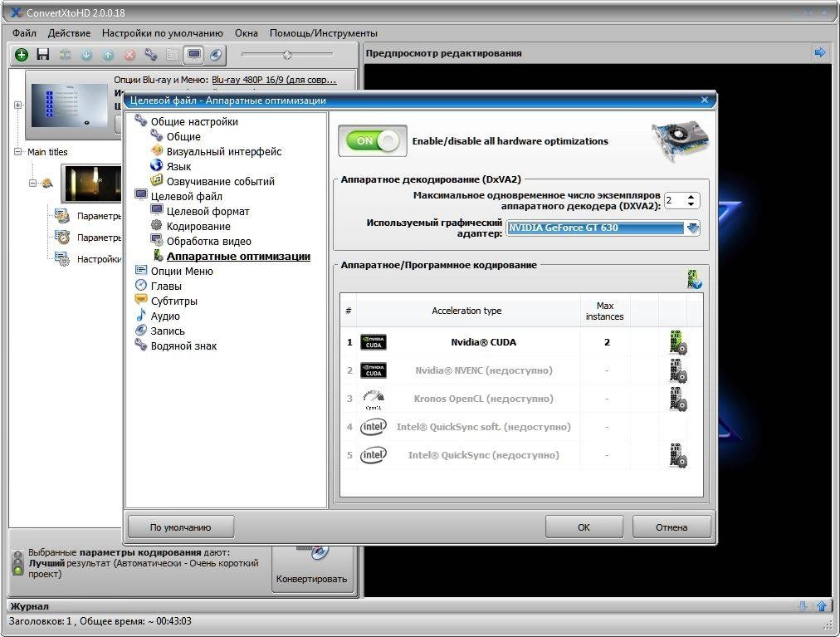The image size is (840, 637).
Task: Open the Настройки по умолчанию menu
Action: (x=163, y=33)
